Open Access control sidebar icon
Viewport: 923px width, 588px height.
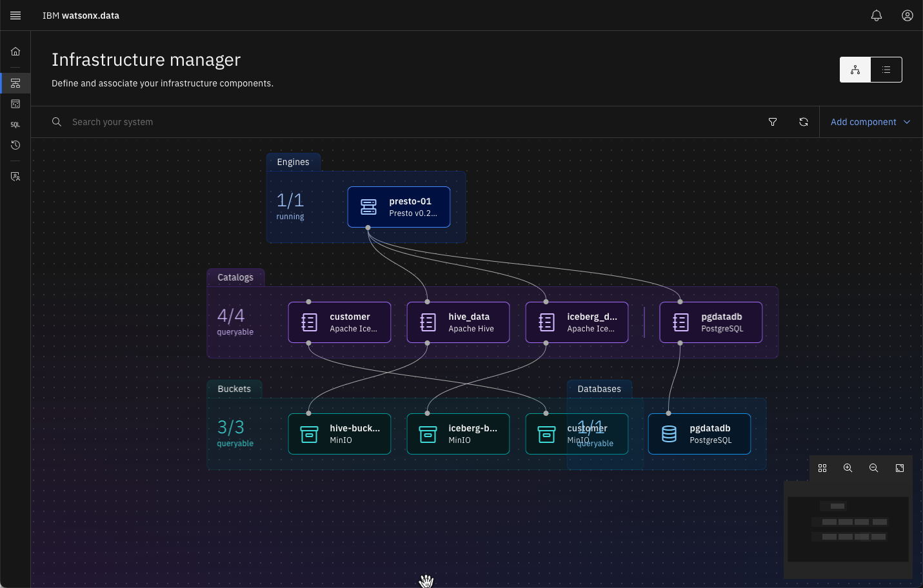15,177
